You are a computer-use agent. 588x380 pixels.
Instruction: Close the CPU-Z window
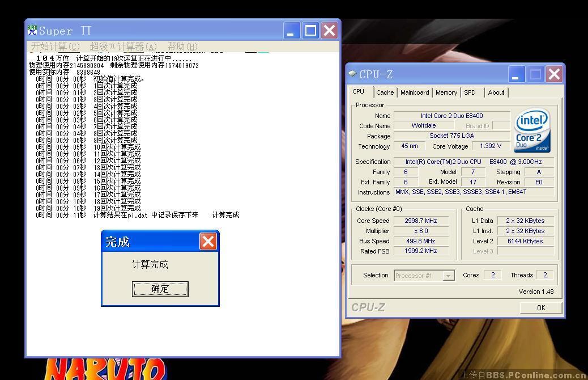pos(554,74)
